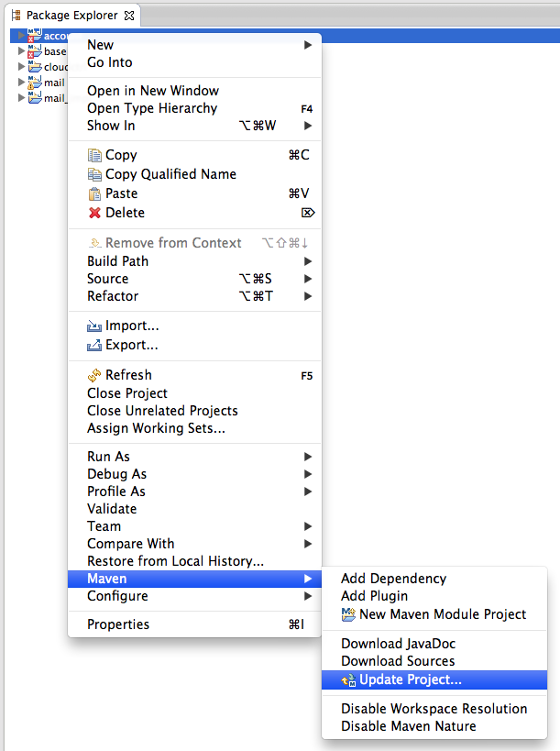Click the Update Project icon

[348, 679]
